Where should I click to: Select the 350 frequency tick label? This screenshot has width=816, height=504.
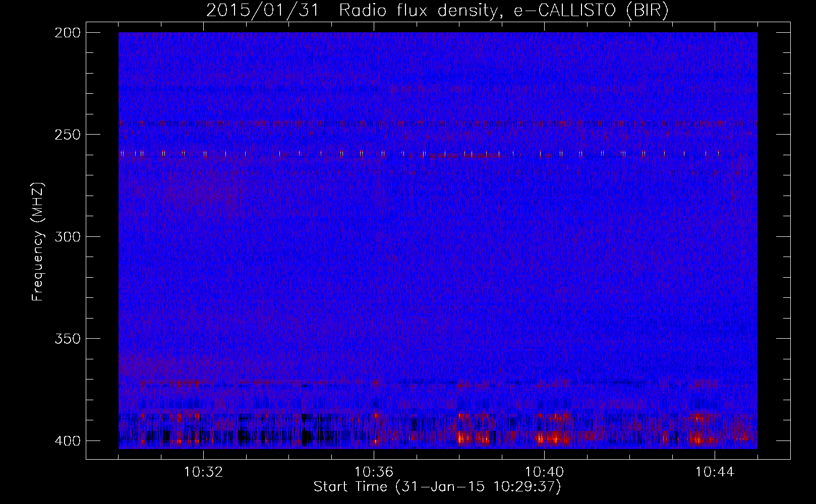[67, 338]
